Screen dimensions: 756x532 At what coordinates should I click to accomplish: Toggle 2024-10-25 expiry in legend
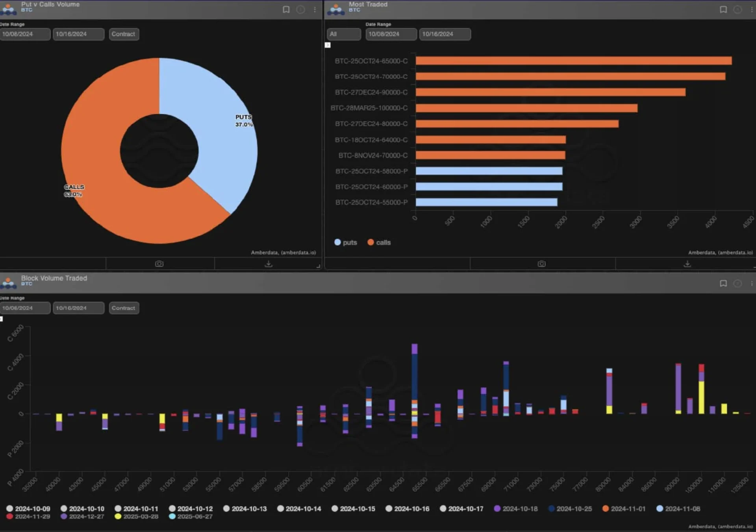pos(570,509)
